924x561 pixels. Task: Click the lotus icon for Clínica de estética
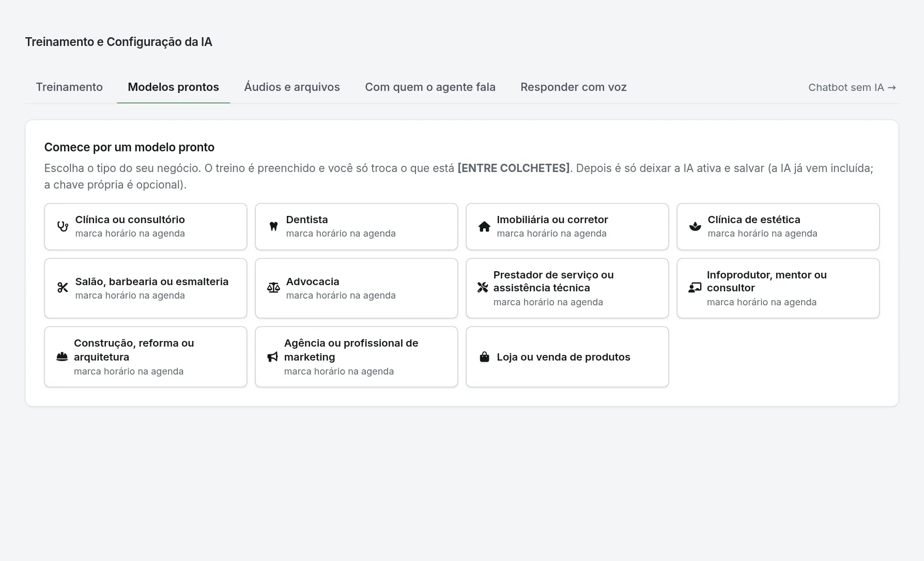(x=695, y=226)
